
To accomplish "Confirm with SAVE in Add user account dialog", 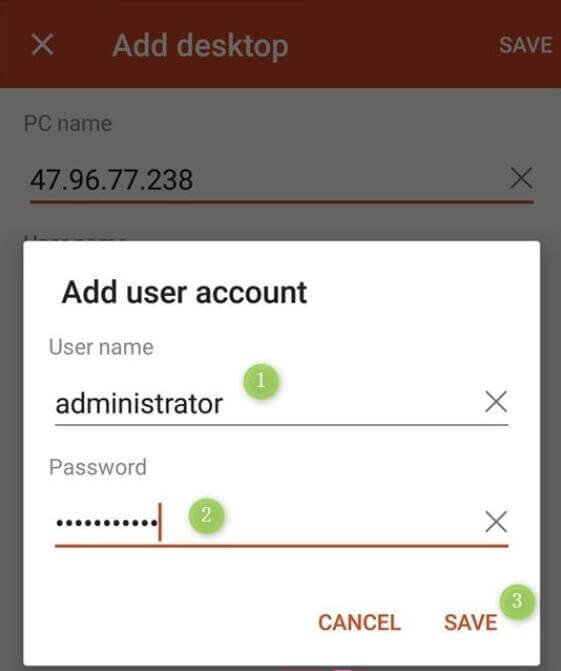I will pos(470,623).
